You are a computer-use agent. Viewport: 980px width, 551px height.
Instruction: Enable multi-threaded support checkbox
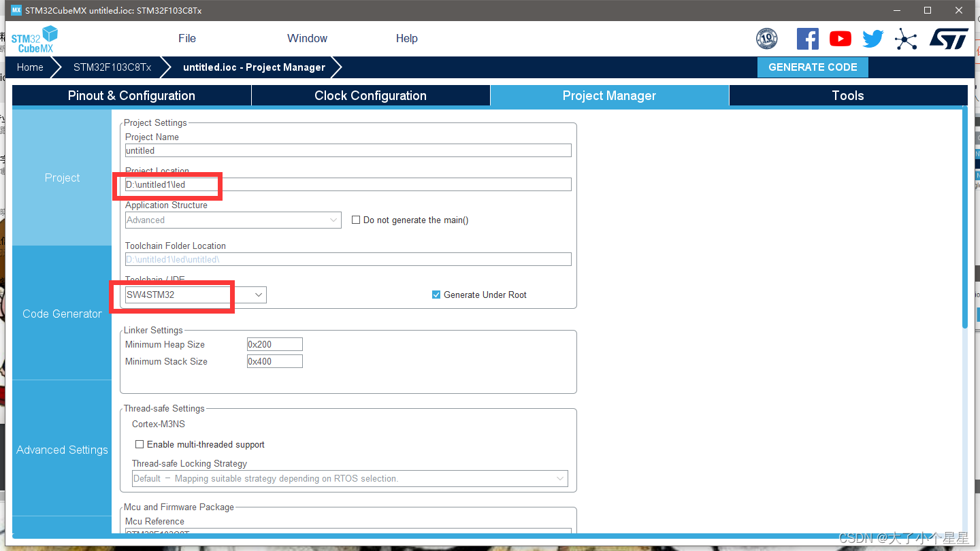[140, 444]
